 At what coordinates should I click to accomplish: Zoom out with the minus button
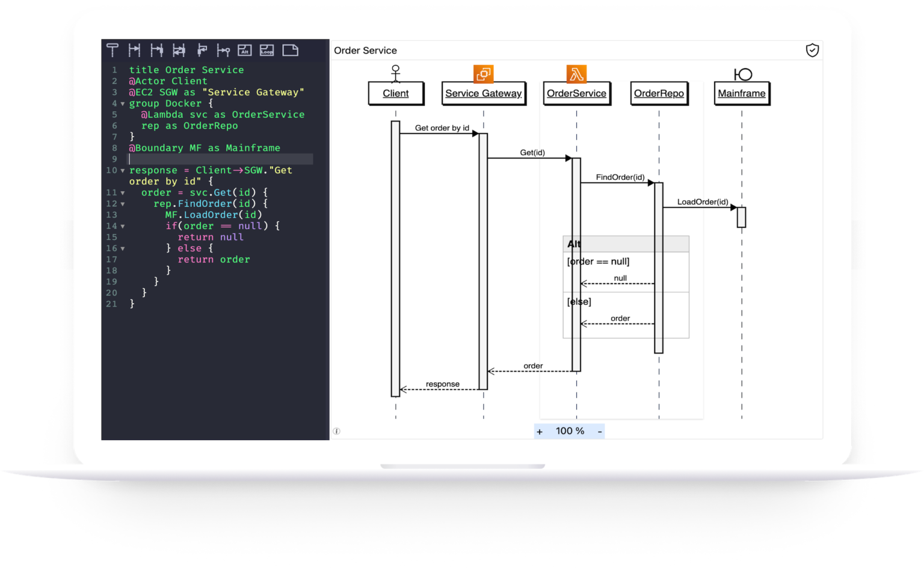(599, 431)
